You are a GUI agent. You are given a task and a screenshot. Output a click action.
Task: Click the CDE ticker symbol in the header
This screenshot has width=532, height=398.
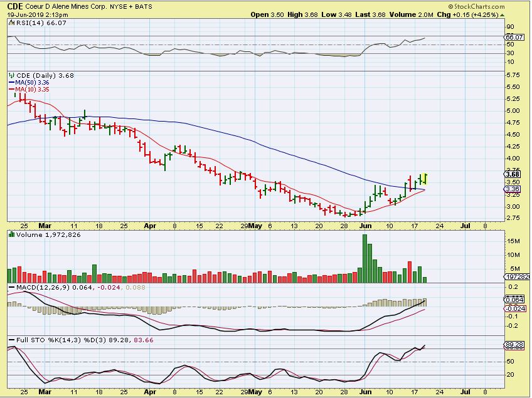[x=15, y=6]
